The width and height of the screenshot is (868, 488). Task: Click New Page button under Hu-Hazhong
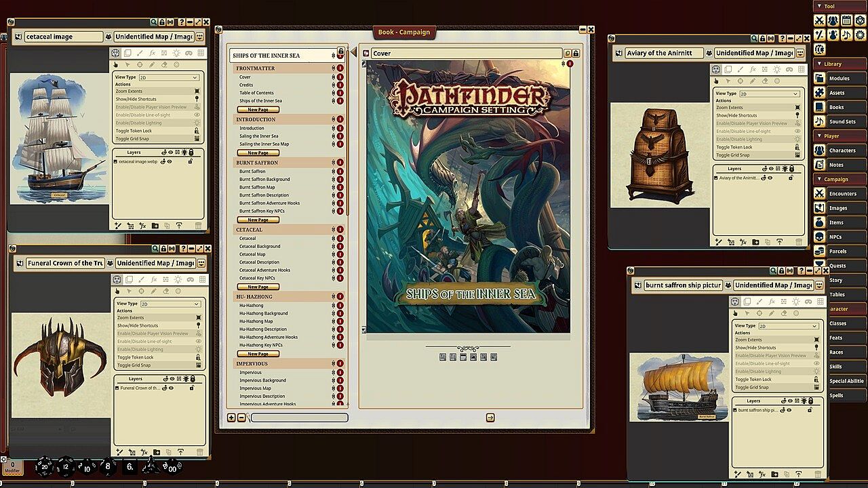click(258, 354)
